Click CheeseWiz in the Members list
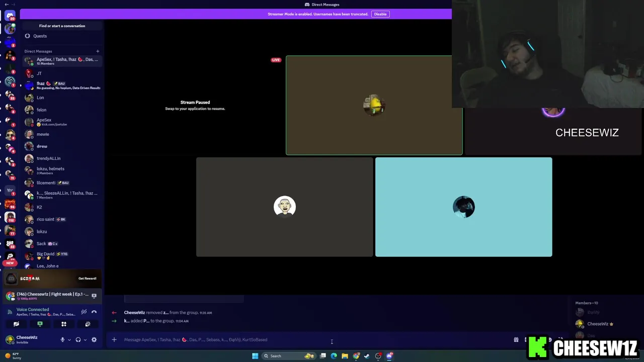 598,324
